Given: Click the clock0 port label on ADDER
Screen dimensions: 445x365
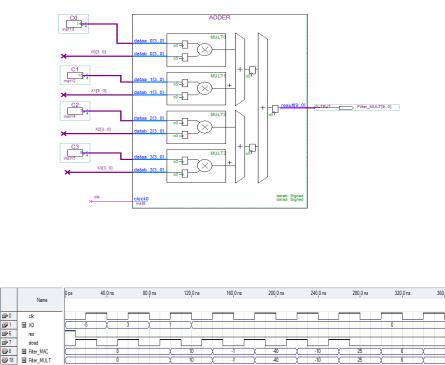Looking at the screenshot, I should click(x=141, y=199).
